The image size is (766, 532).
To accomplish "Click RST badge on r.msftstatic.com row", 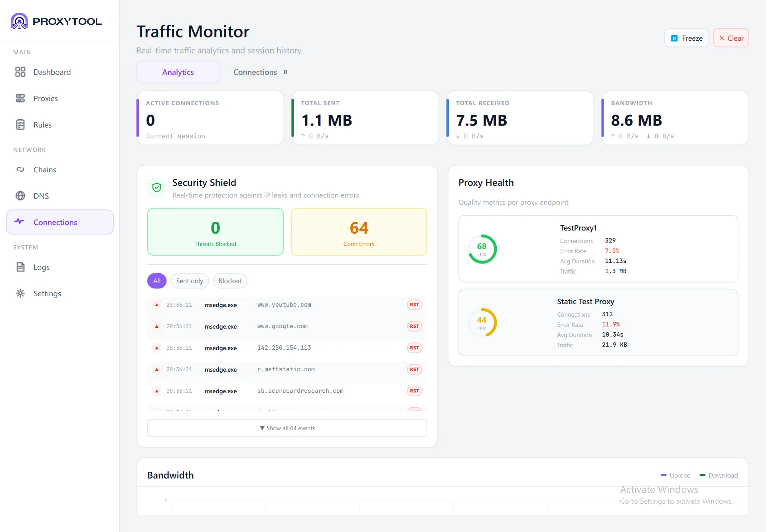I will point(415,369).
